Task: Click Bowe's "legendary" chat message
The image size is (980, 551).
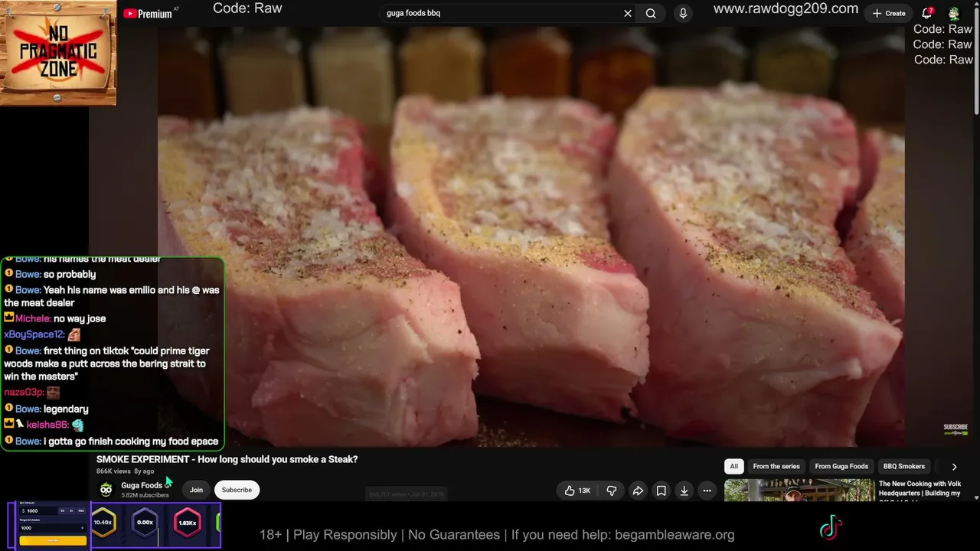Action: click(66, 409)
